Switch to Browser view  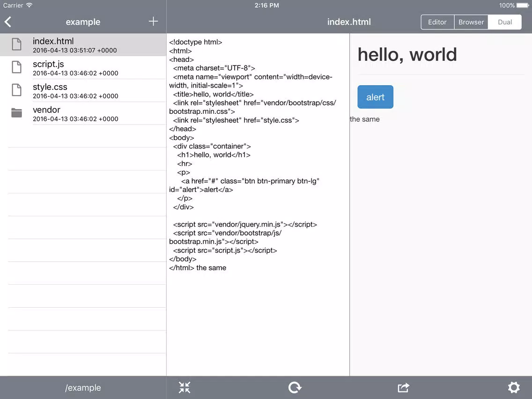click(x=471, y=22)
